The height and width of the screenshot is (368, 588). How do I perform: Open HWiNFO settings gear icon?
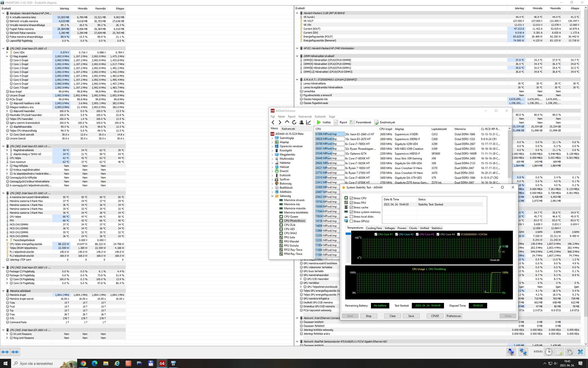pos(570,352)
